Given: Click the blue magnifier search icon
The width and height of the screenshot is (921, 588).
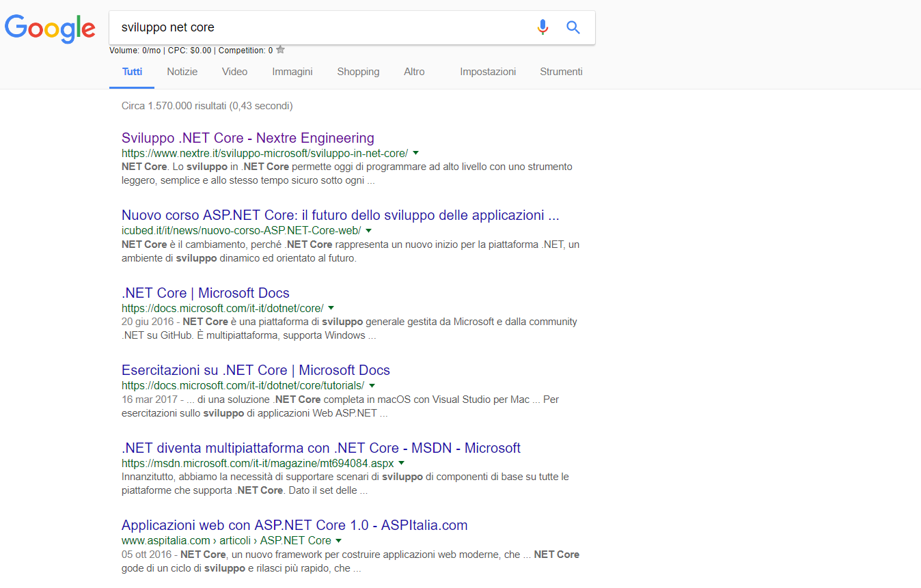Looking at the screenshot, I should (x=573, y=27).
